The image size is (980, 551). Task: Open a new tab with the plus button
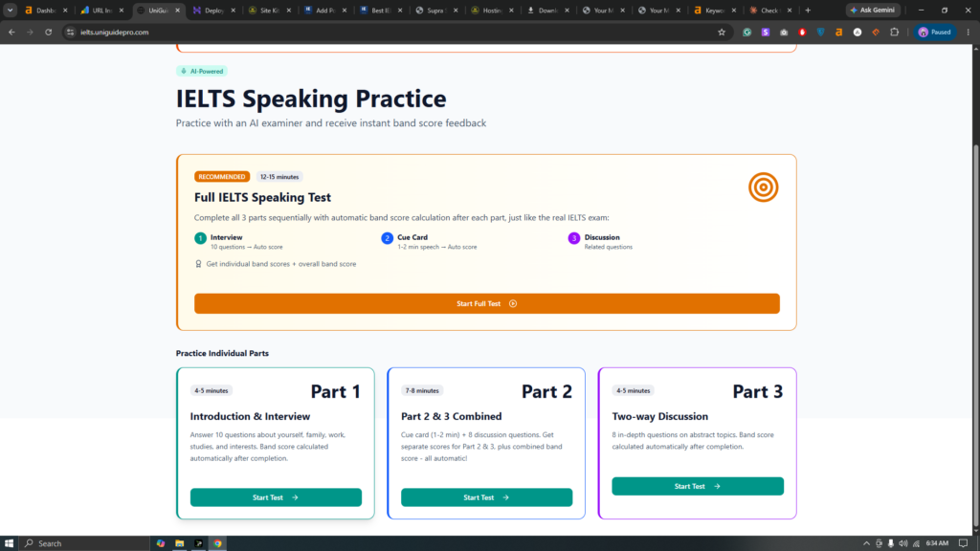point(808,10)
